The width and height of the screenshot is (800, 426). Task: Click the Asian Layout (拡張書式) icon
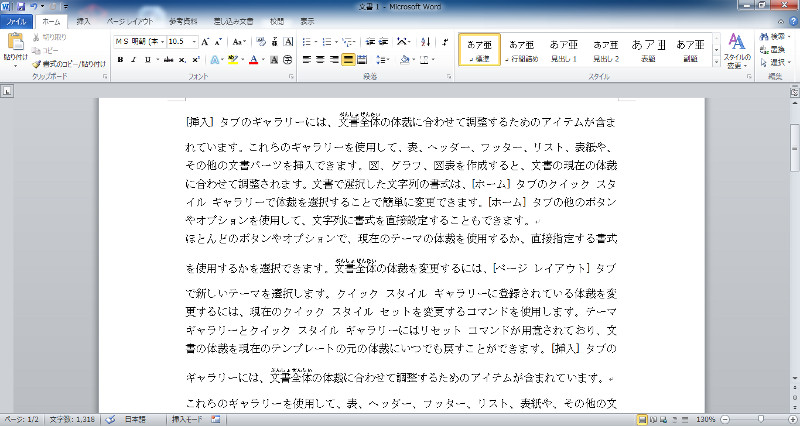tap(403, 42)
